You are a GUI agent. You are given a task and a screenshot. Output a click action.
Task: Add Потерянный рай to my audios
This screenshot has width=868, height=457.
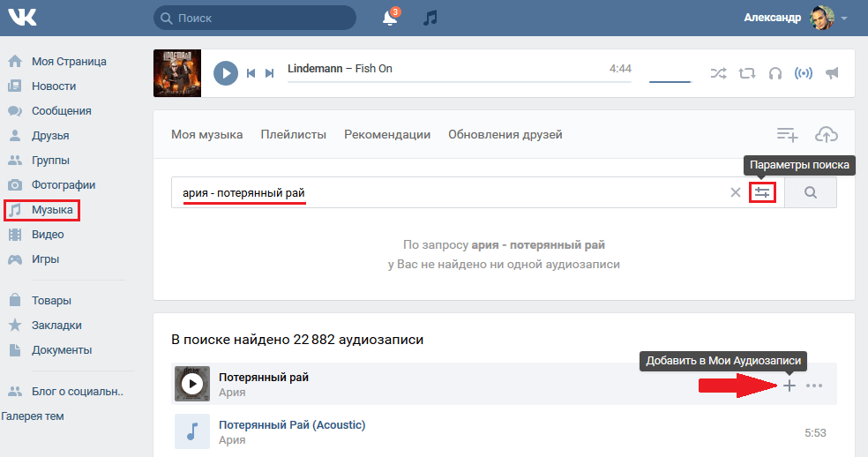(x=789, y=386)
